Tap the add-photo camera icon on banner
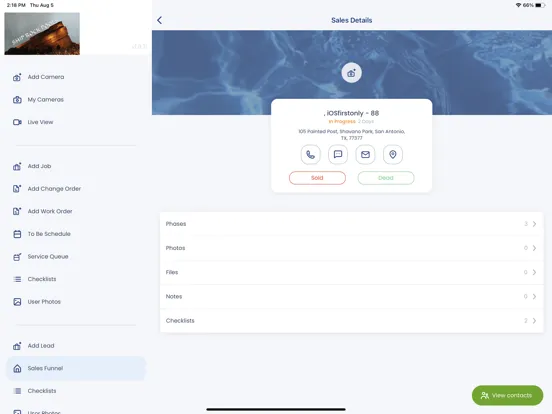 [351, 73]
